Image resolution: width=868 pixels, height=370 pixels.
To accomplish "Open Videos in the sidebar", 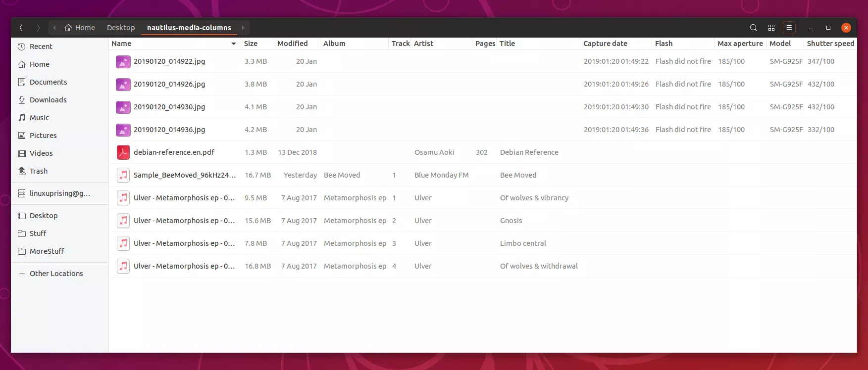I will pos(59,153).
